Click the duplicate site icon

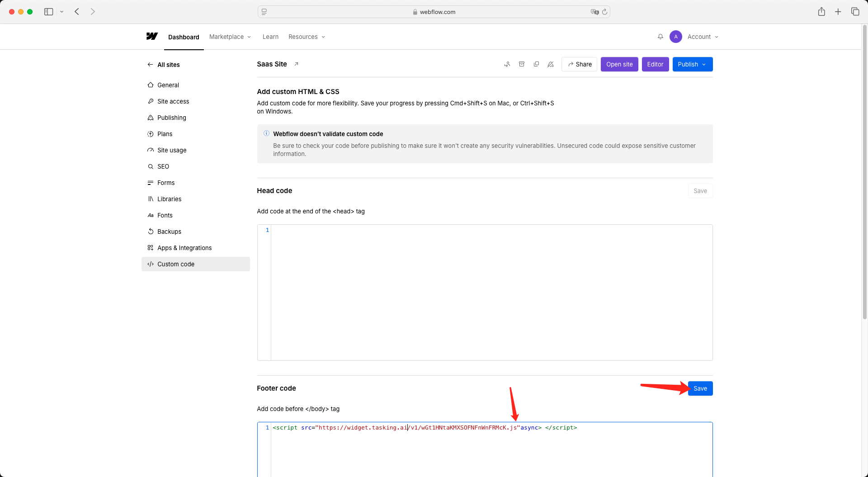536,64
